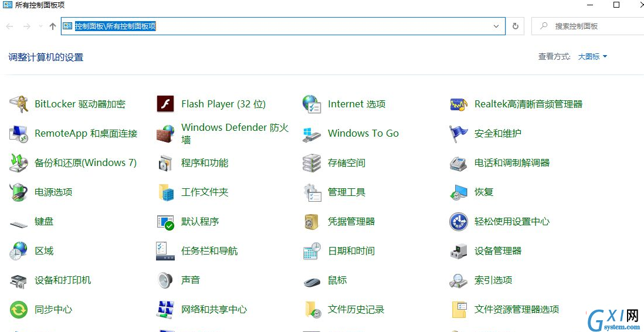Click the Windows Defender firewall brick icon
Viewport: 644px width, 332px height.
[x=165, y=134]
